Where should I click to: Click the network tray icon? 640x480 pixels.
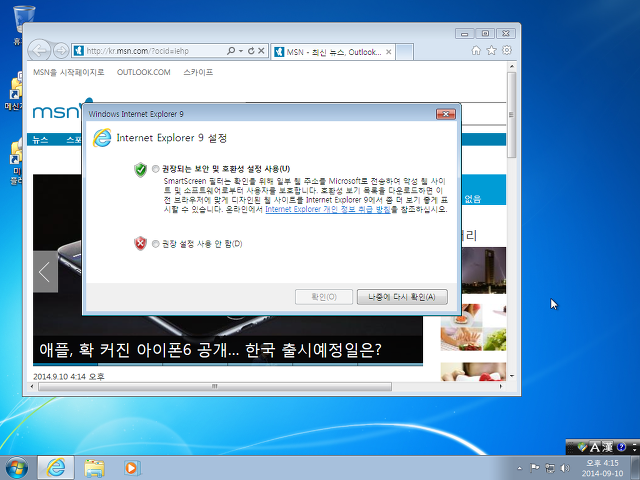(550, 468)
